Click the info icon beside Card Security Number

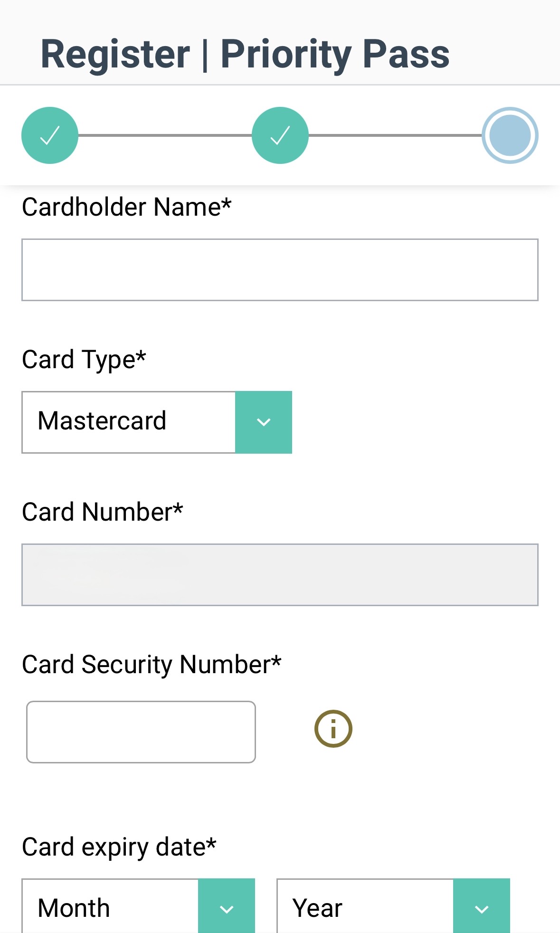click(x=333, y=729)
